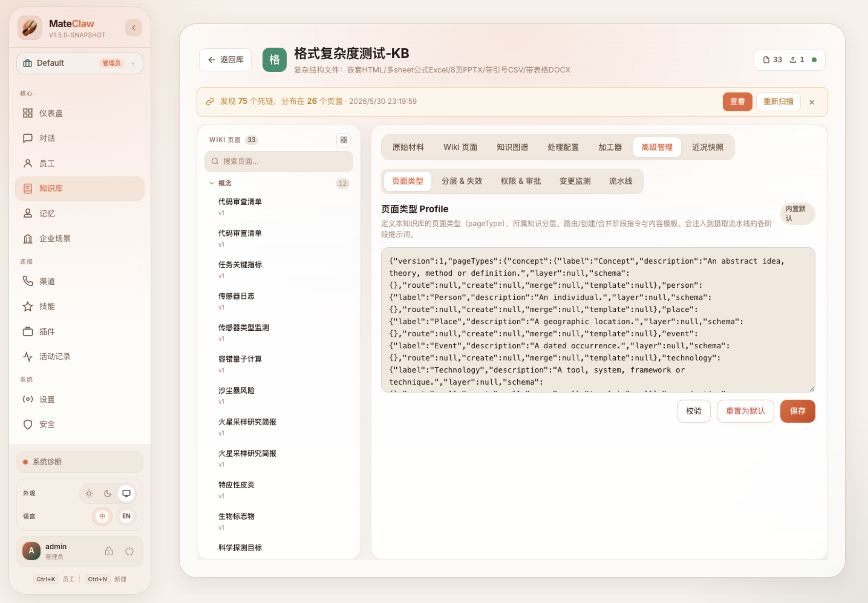
Task: Click the green 格 knowledge base avatar
Action: 274,60
